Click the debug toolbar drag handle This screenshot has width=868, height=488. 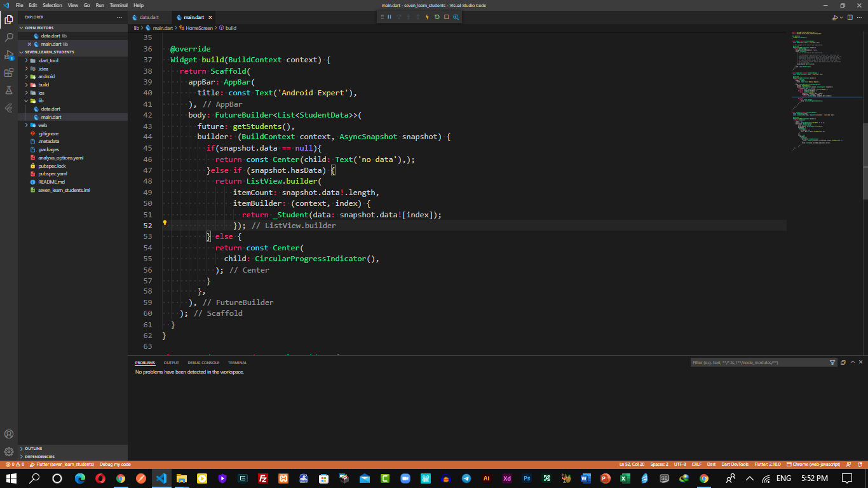tap(382, 17)
